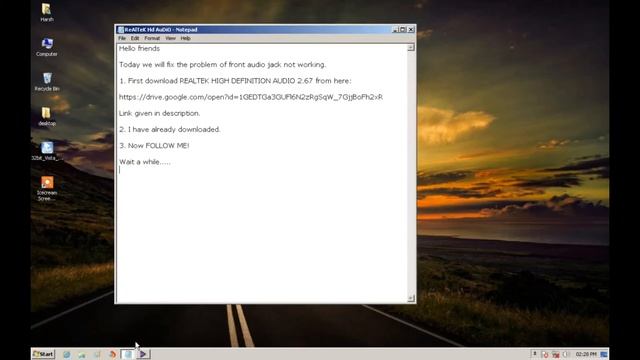Click the show desktop button beside the clock
This screenshot has width=640, height=360.
[604, 354]
